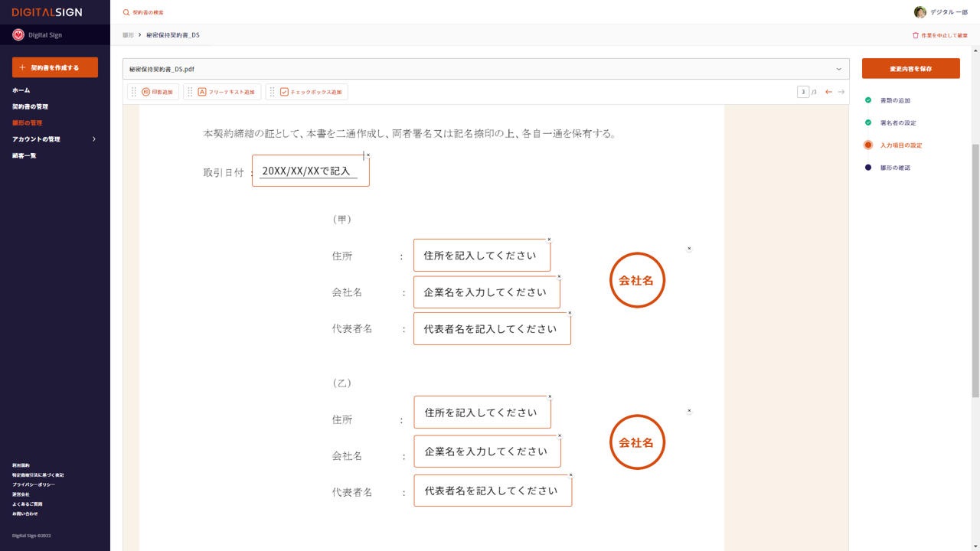
Task: Expand the 秘密保持契約書_DS.pdf file dropdown
Action: tap(838, 69)
